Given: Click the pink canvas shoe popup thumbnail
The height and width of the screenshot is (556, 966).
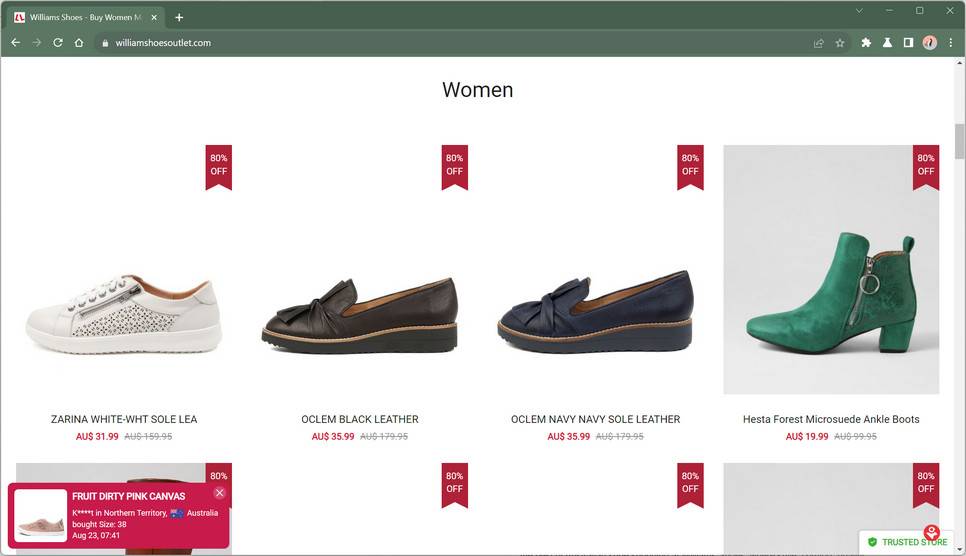Looking at the screenshot, I should pyautogui.click(x=41, y=515).
